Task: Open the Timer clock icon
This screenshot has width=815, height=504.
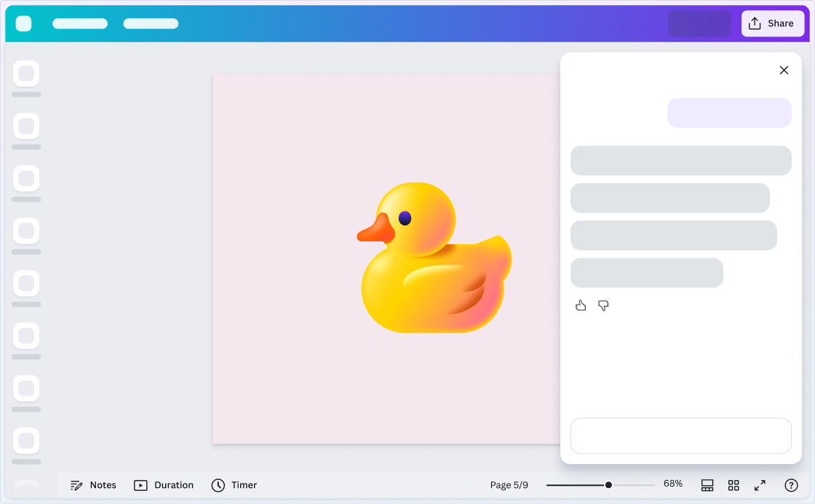Action: pyautogui.click(x=218, y=485)
